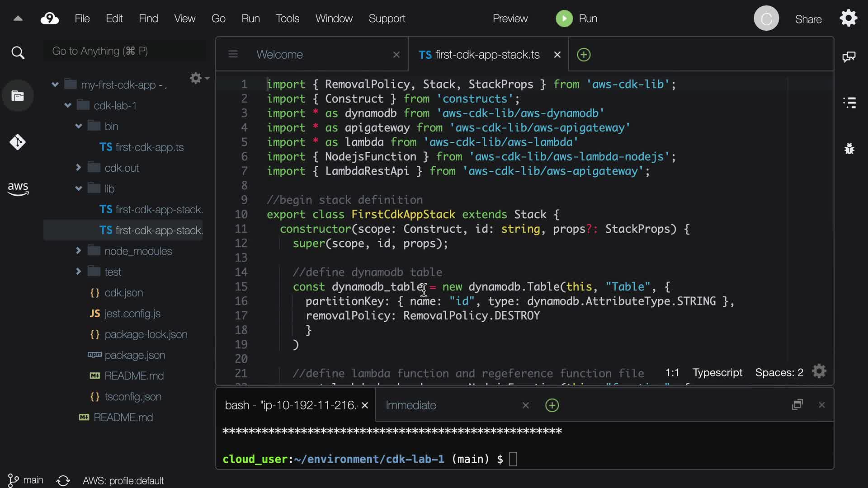
Task: Open the Preferences gear at top right
Action: click(x=848, y=19)
